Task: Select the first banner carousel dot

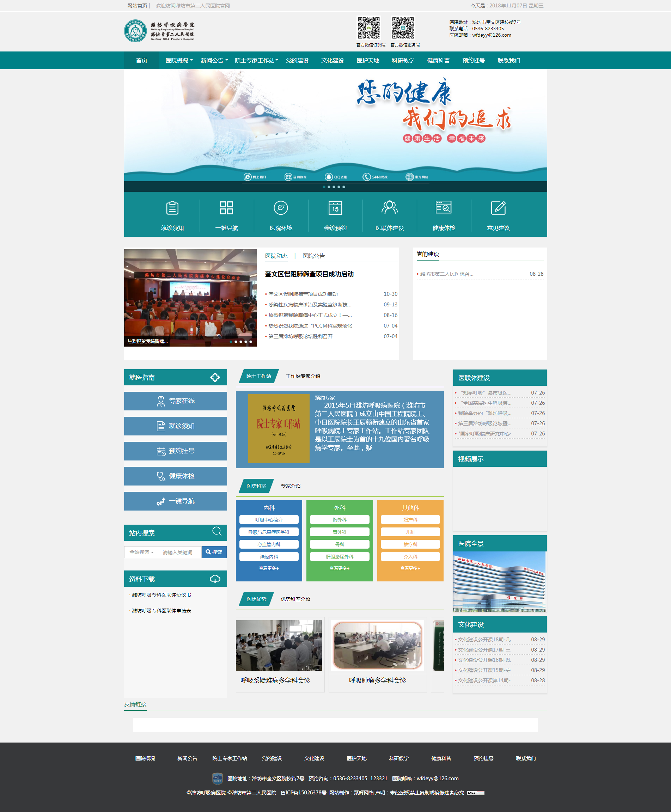Action: pos(324,187)
